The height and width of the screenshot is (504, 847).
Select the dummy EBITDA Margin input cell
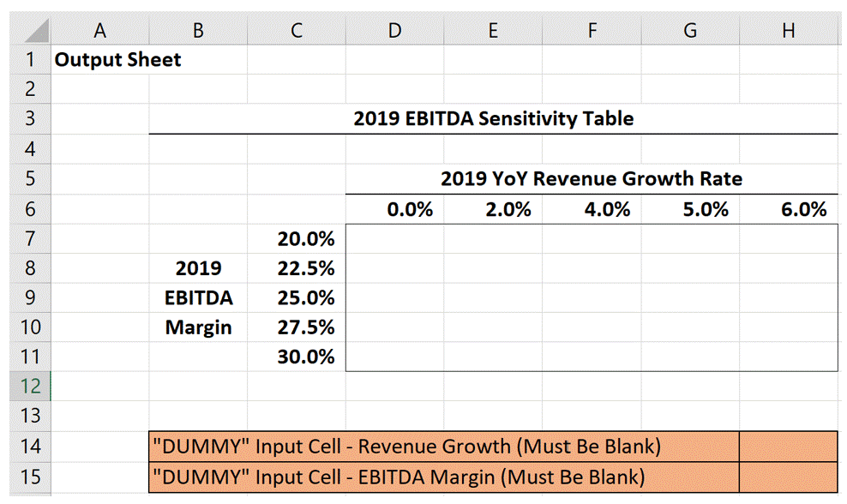[787, 477]
